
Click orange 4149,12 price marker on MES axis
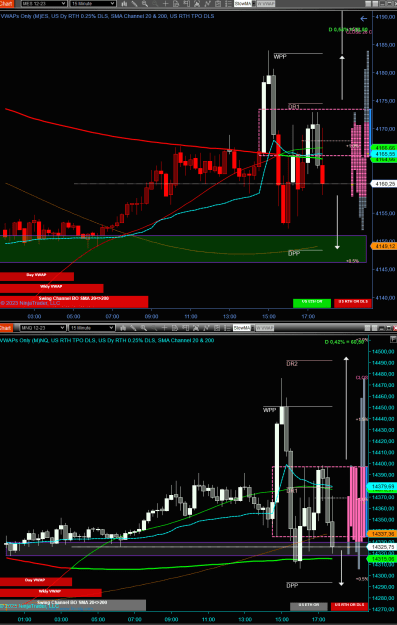[383, 246]
